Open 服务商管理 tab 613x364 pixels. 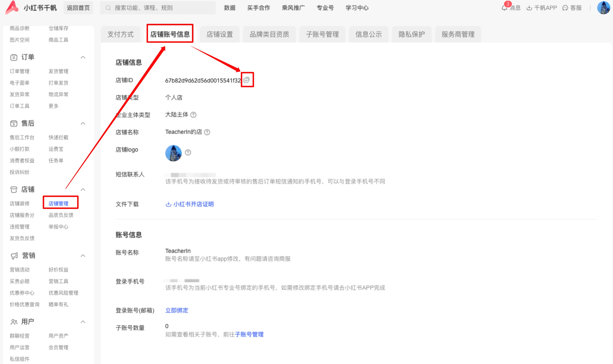[x=458, y=34]
